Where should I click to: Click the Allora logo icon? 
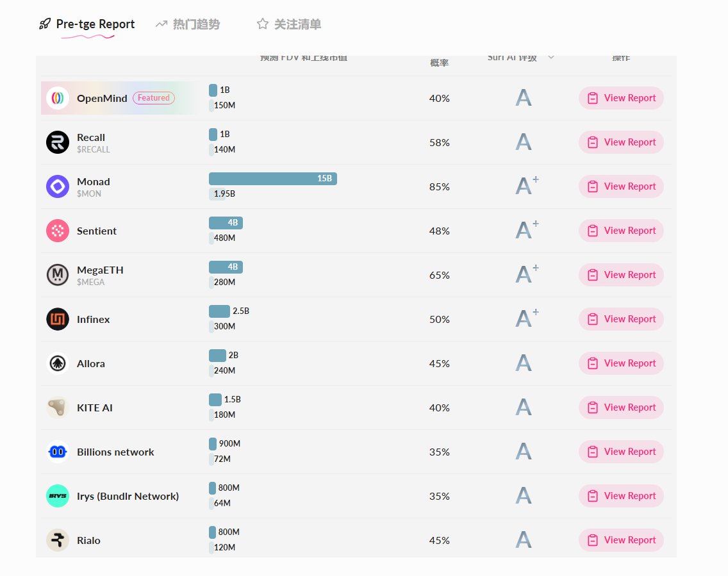tap(58, 363)
